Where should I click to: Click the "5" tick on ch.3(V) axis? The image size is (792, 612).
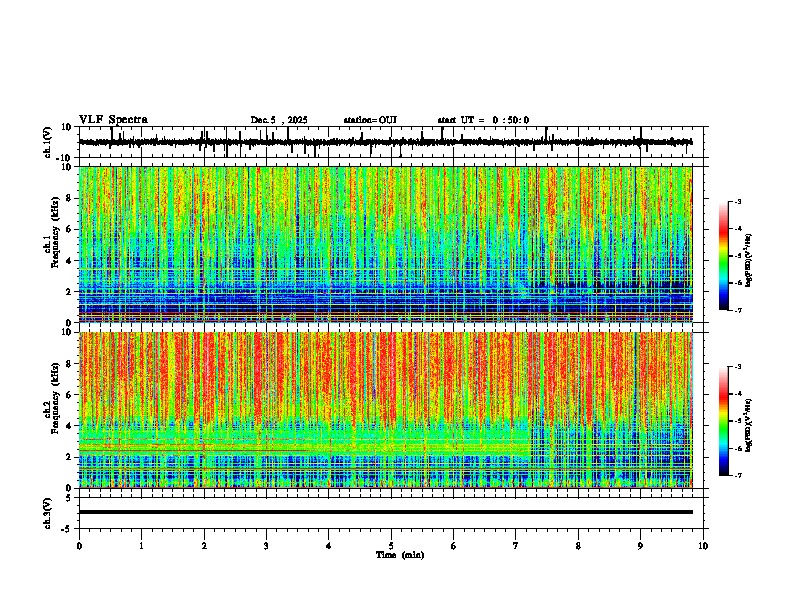69,497
